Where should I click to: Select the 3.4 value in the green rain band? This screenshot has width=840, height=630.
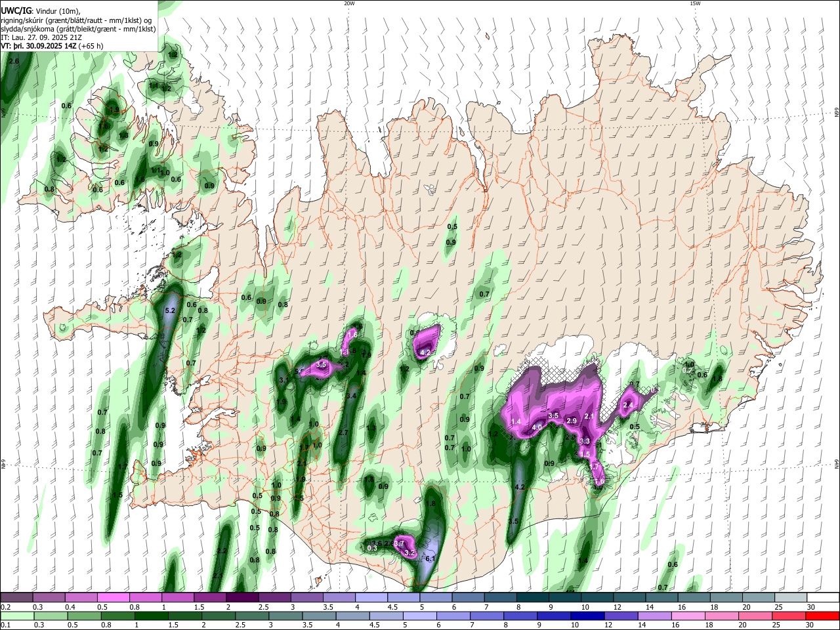pos(351,396)
